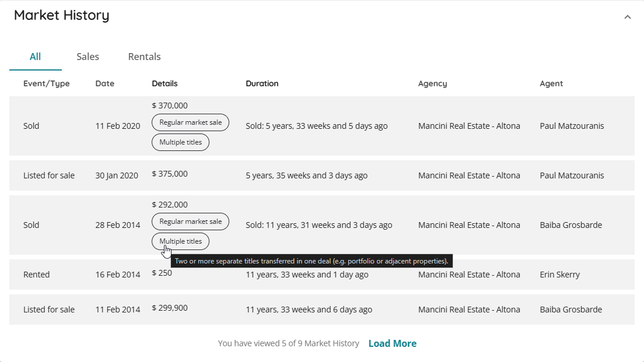
Task: Select agent Erin Skerry in Rented row
Action: tap(559, 275)
